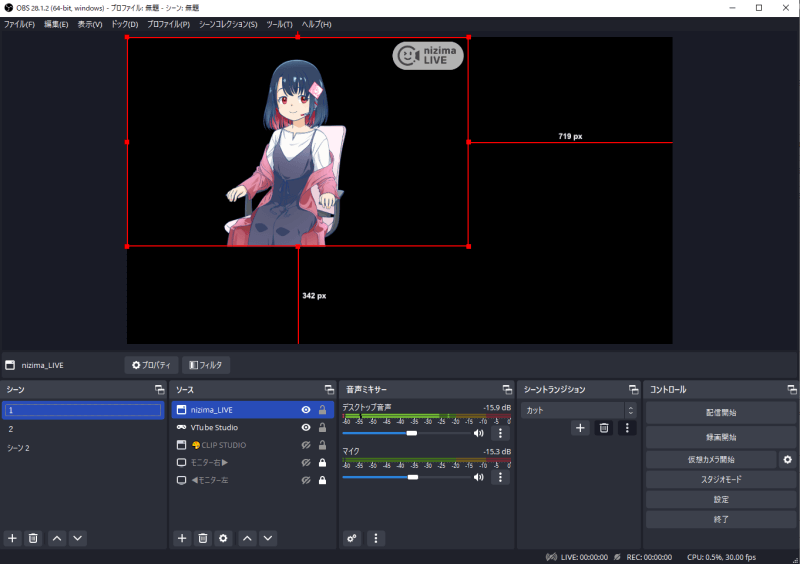Click the プロパティ button
The width and height of the screenshot is (800, 564).
(x=151, y=365)
